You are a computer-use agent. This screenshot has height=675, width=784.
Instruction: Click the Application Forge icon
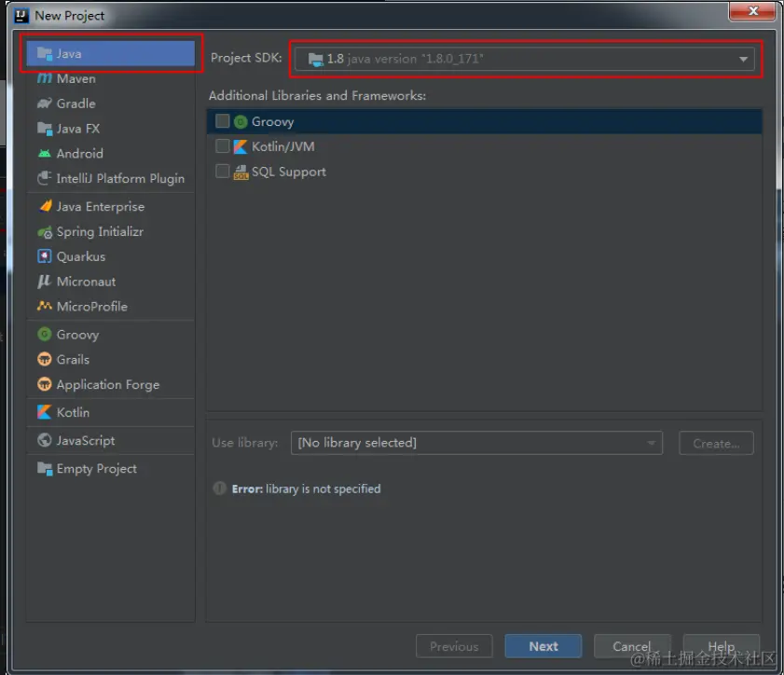45,384
